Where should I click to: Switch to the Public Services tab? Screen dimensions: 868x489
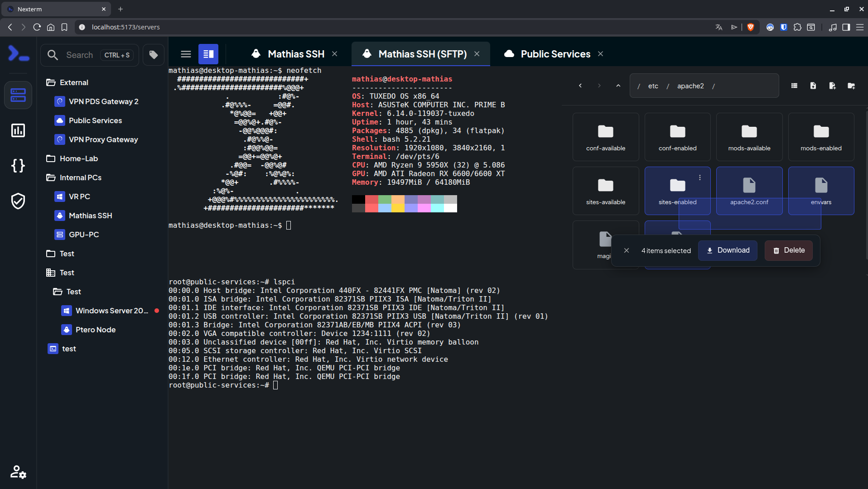555,54
